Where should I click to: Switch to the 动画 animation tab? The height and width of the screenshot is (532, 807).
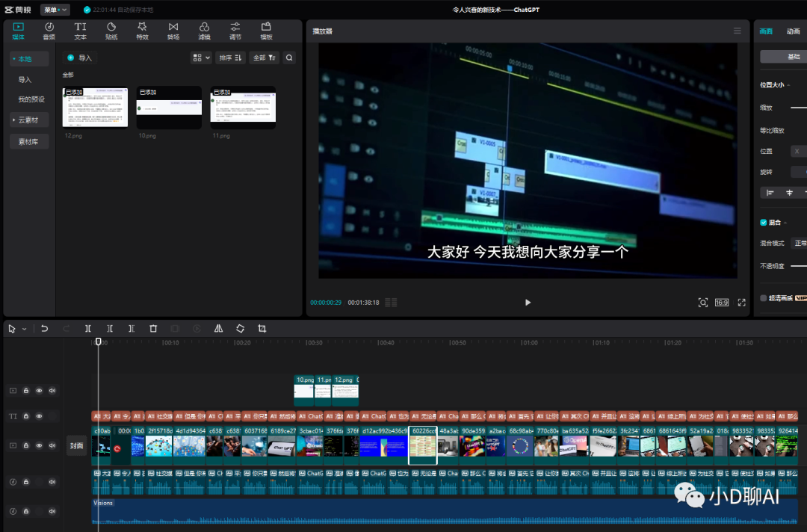tap(793, 31)
